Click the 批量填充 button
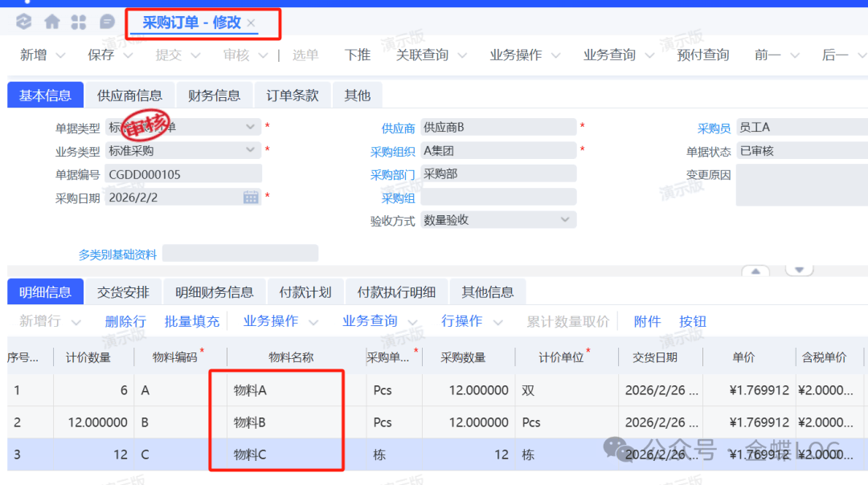 pyautogui.click(x=191, y=321)
